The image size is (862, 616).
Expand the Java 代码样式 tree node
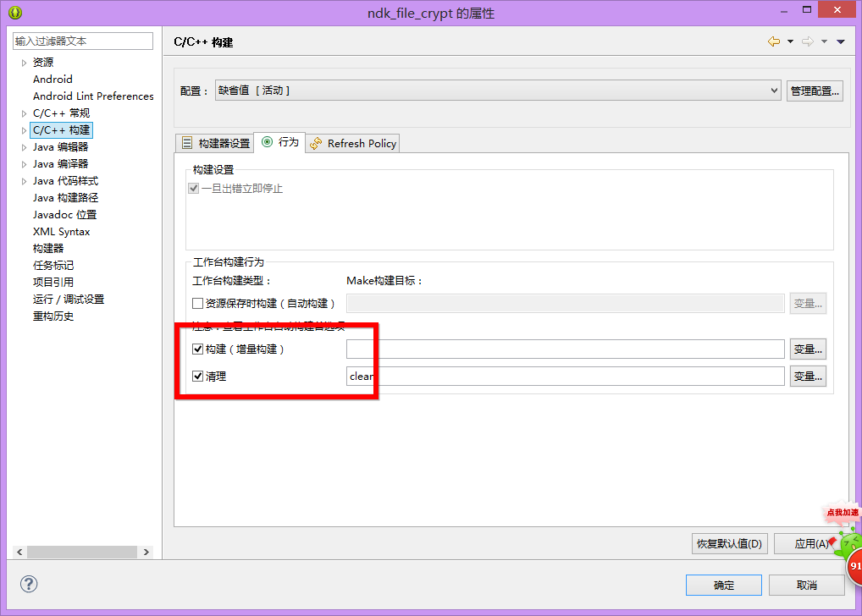(24, 181)
